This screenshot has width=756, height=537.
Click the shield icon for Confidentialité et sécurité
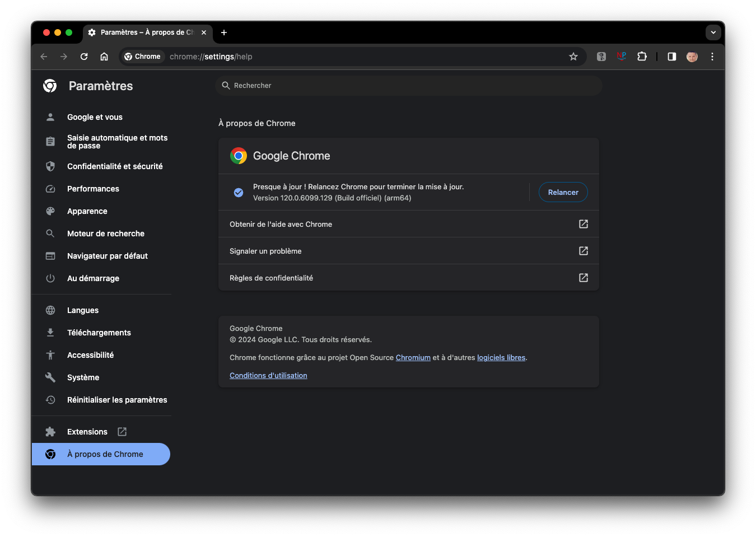coord(50,166)
